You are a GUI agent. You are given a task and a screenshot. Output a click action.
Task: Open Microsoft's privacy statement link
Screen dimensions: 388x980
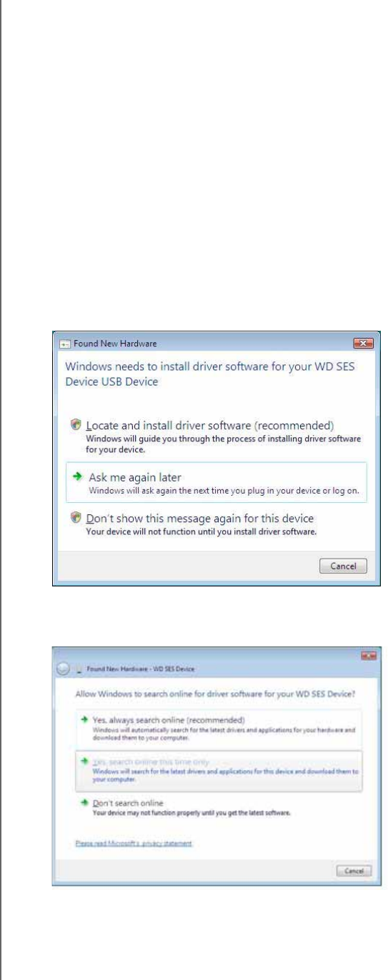coord(135,844)
